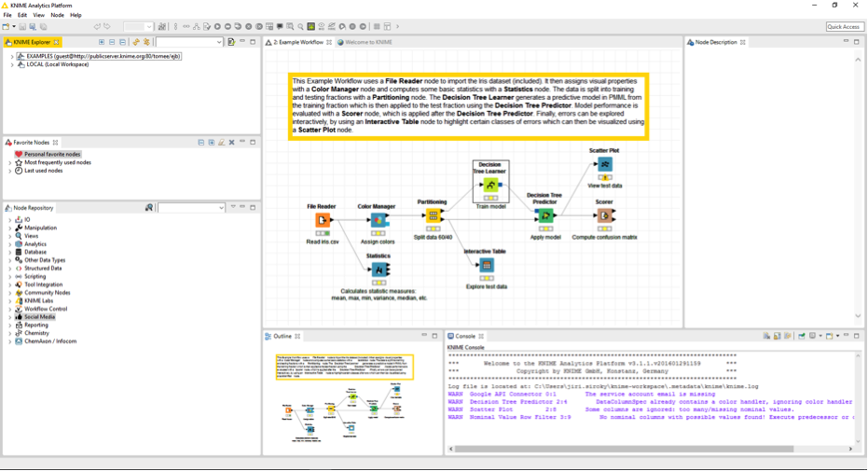
Task: Open the Node menu
Action: (x=57, y=15)
